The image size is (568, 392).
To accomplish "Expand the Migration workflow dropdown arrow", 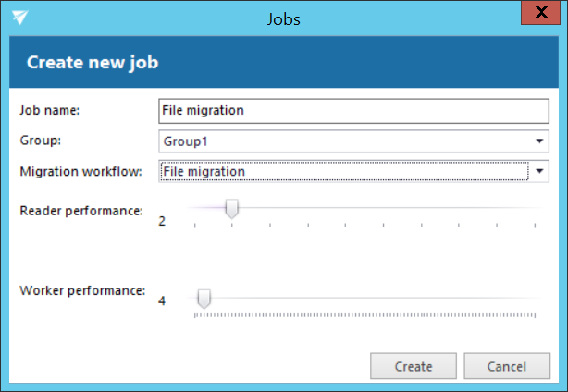I will pos(539,171).
